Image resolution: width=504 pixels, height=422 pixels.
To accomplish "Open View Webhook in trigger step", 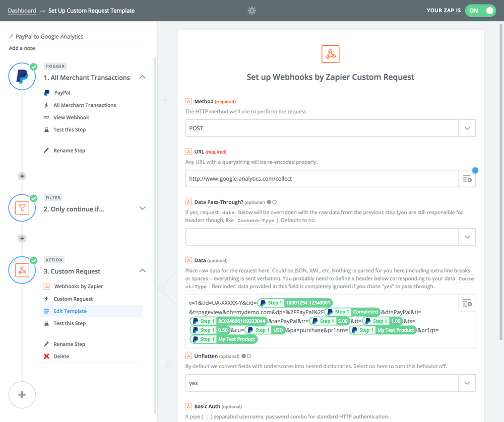I will coord(71,117).
